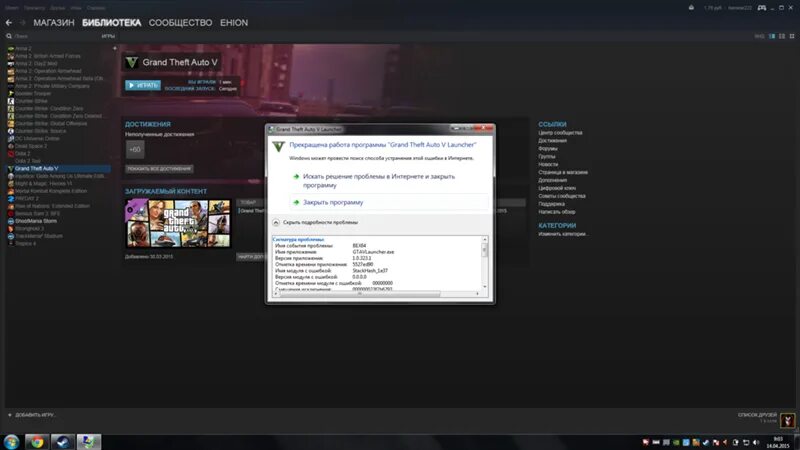Open Страница в магазине link
This screenshot has height=450, width=800.
click(x=563, y=172)
